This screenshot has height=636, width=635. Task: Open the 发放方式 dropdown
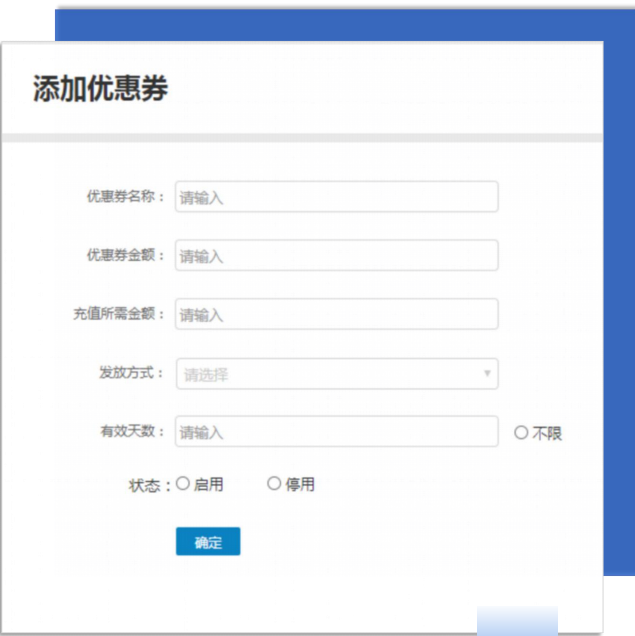pyautogui.click(x=337, y=374)
